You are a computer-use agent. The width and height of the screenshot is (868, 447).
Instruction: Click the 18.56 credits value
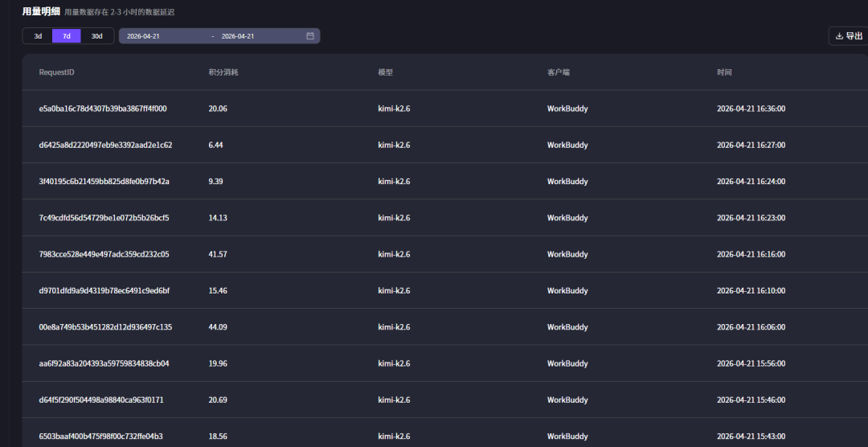218,437
